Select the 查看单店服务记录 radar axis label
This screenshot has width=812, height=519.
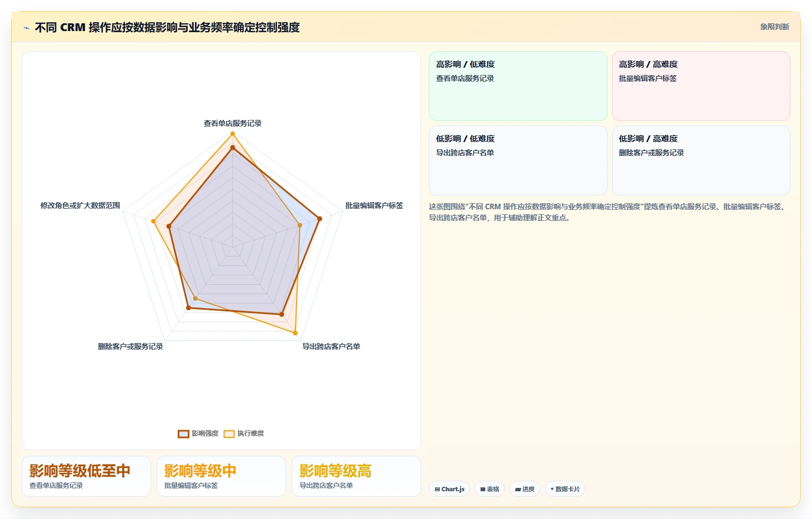233,123
